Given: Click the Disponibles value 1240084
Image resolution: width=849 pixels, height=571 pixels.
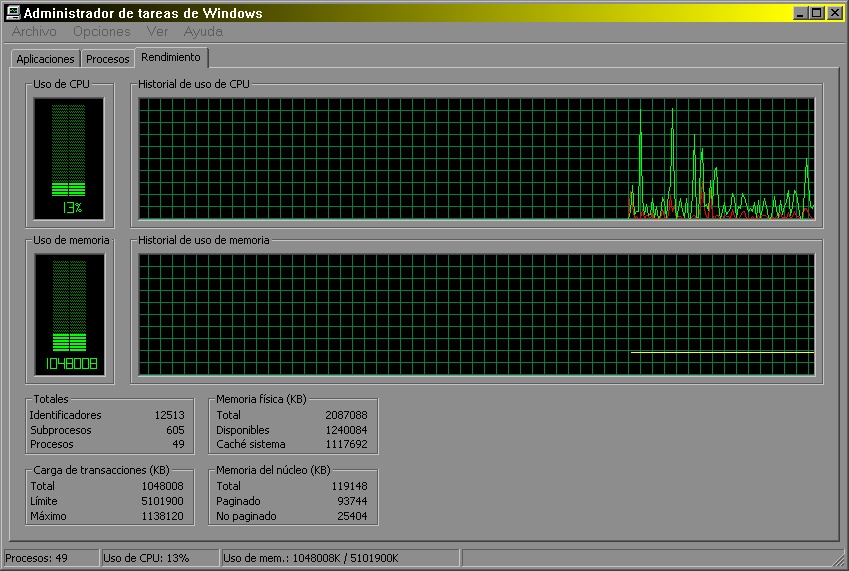Looking at the screenshot, I should coord(346,430).
